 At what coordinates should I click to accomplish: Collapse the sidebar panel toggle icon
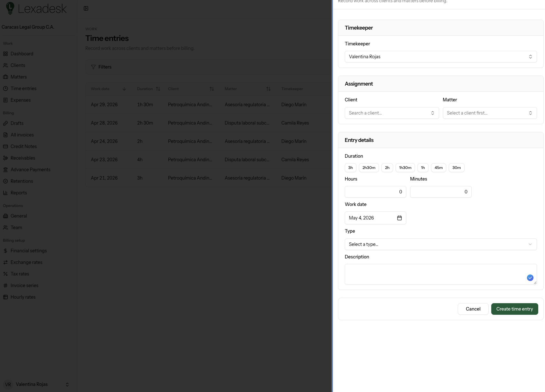(x=86, y=8)
